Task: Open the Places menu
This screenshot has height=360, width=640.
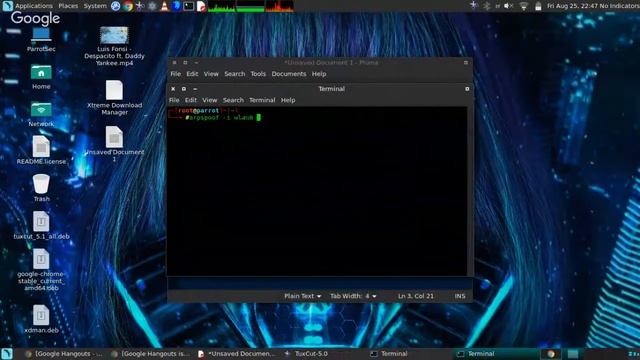Action: point(68,6)
